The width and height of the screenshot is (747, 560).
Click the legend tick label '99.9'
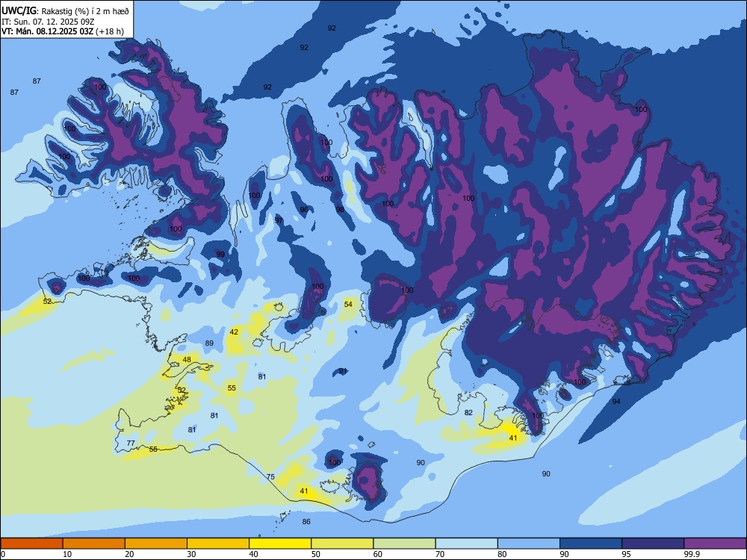point(691,554)
